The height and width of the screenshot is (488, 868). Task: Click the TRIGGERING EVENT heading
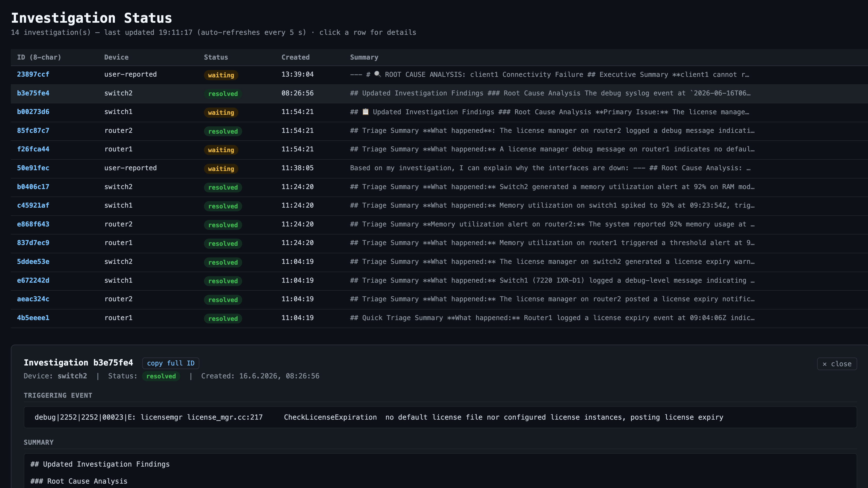(58, 395)
